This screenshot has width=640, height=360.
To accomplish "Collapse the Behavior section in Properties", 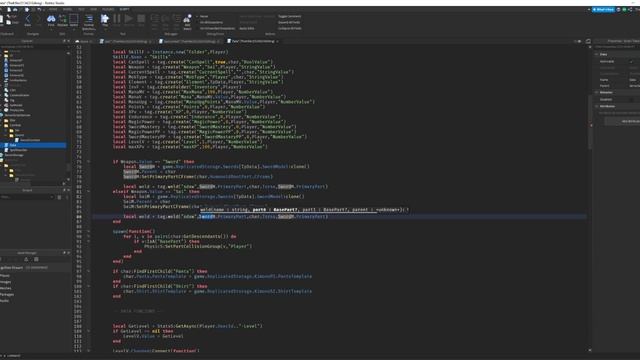I will (x=596, y=93).
